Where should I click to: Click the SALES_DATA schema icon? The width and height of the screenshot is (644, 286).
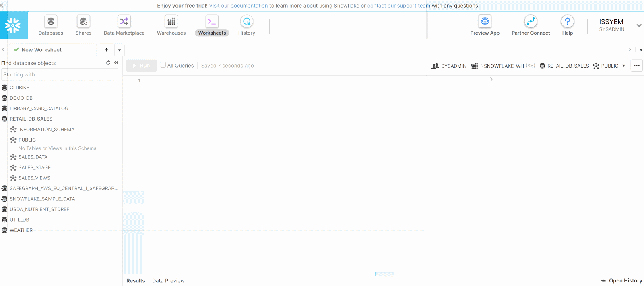pyautogui.click(x=13, y=157)
